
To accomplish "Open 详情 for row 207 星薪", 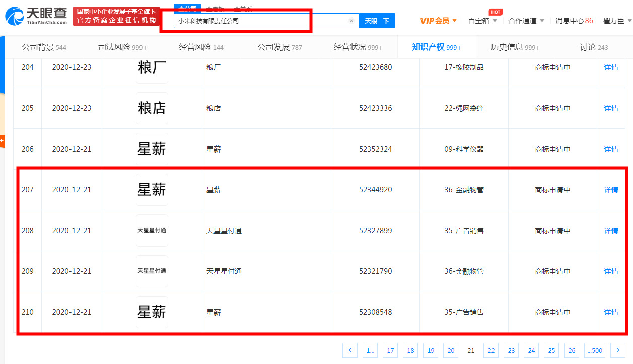I will tap(611, 190).
